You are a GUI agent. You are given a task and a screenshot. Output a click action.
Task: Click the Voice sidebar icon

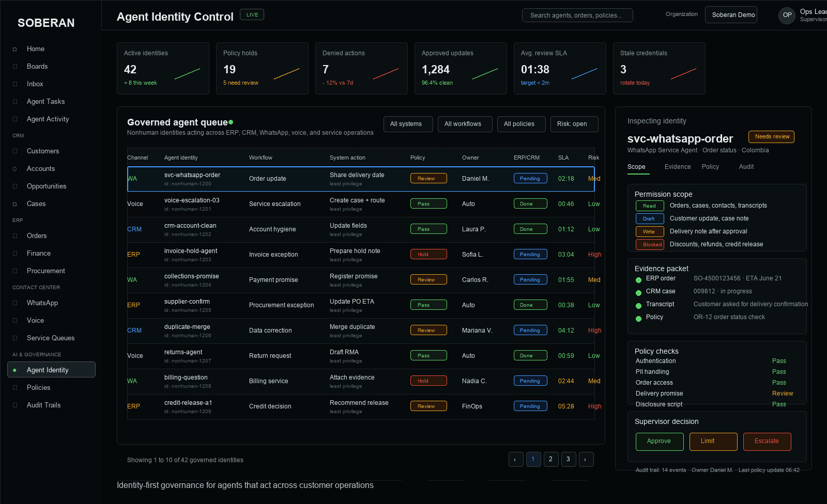[x=15, y=321]
